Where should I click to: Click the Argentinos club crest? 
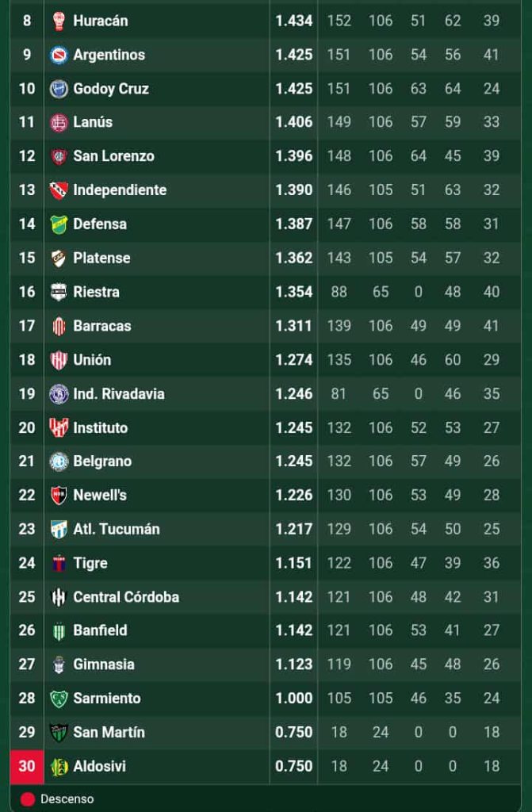point(59,56)
